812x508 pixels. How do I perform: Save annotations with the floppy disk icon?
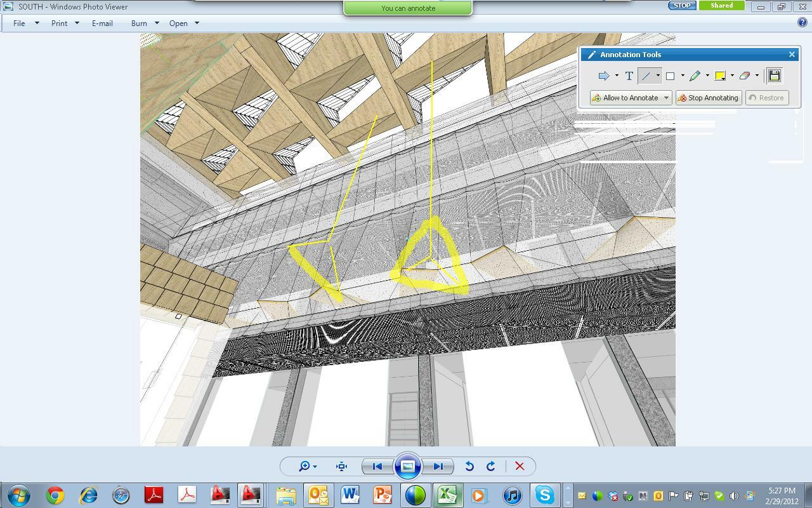pos(774,76)
